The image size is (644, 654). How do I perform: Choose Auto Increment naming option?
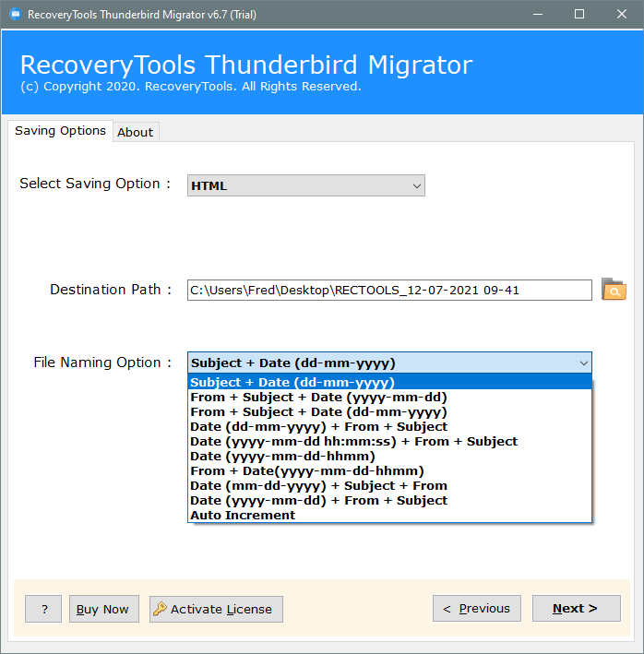pos(389,515)
